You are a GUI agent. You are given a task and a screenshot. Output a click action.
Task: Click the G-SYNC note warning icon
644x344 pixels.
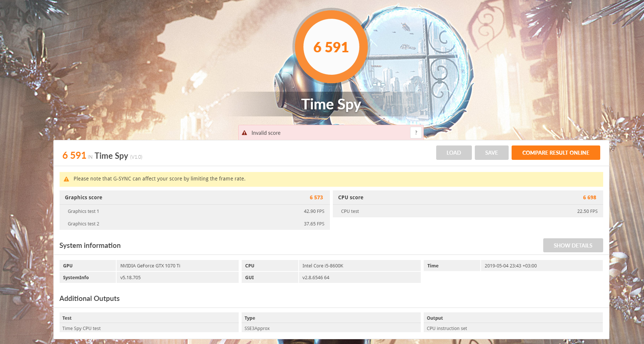[67, 179]
